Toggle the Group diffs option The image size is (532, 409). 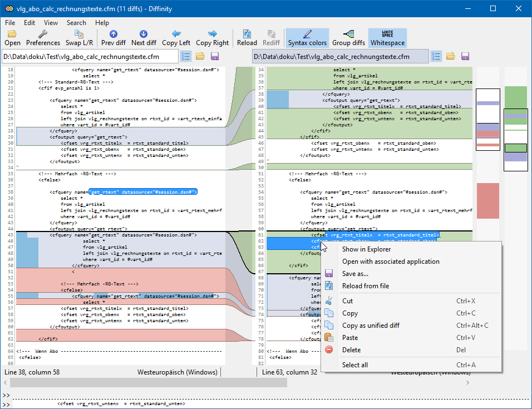pyautogui.click(x=348, y=38)
